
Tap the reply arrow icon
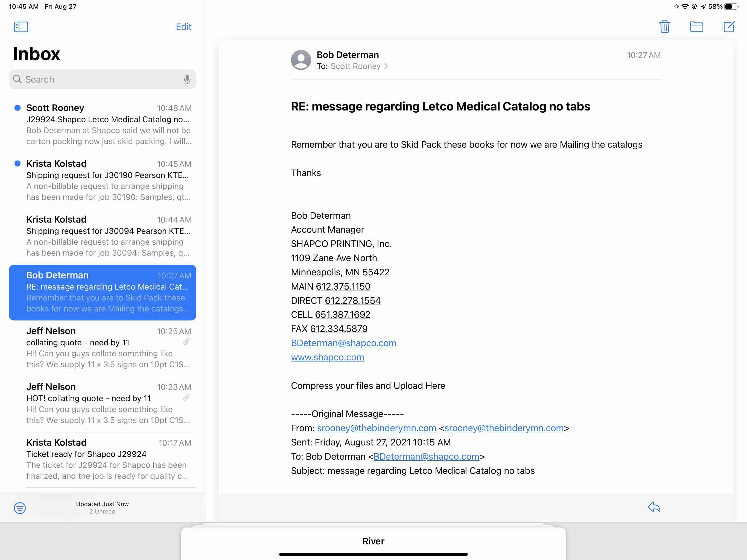tap(654, 507)
